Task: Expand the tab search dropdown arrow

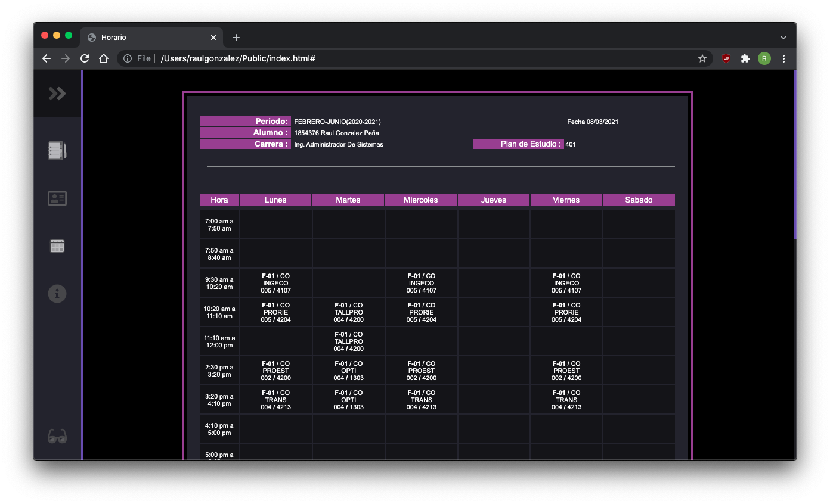Action: coord(783,38)
